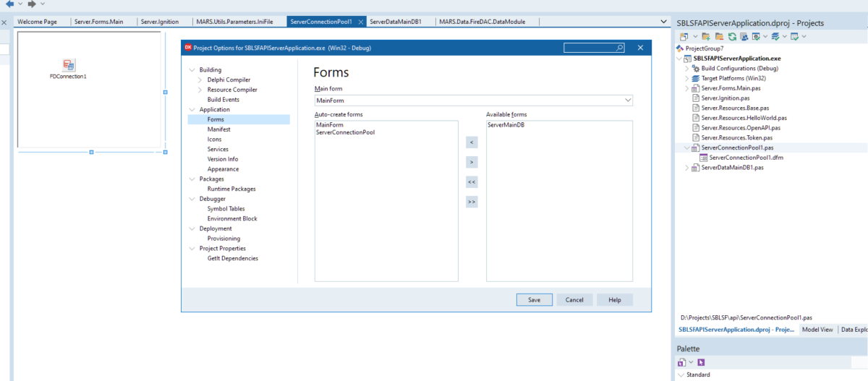Expand Build Configurations (Debug) in Projects

click(686, 68)
